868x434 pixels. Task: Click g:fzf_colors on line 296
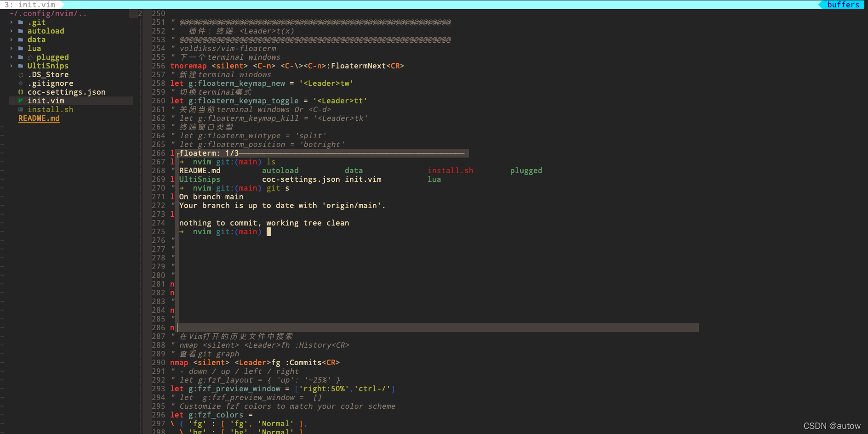[x=216, y=415]
